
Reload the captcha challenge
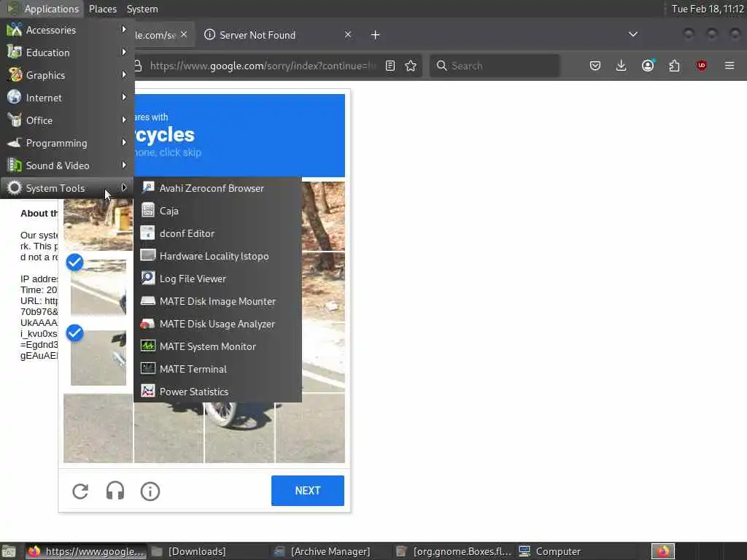click(80, 491)
